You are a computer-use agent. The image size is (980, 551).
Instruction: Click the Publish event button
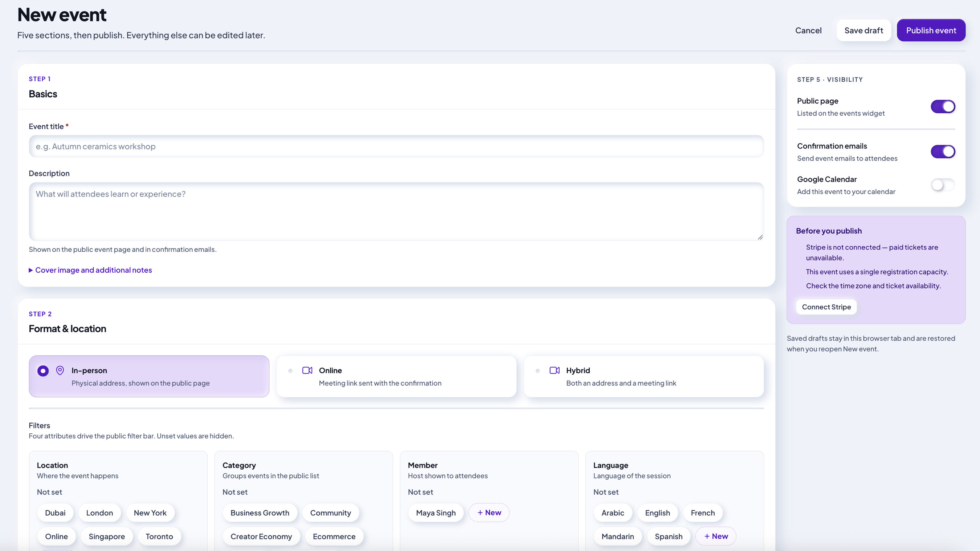[x=931, y=31]
